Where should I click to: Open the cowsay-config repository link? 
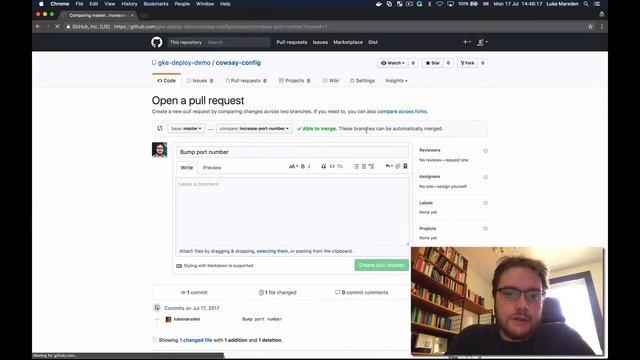[238, 63]
